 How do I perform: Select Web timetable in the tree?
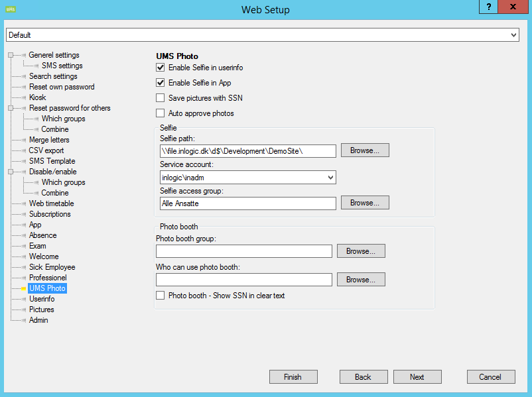51,203
